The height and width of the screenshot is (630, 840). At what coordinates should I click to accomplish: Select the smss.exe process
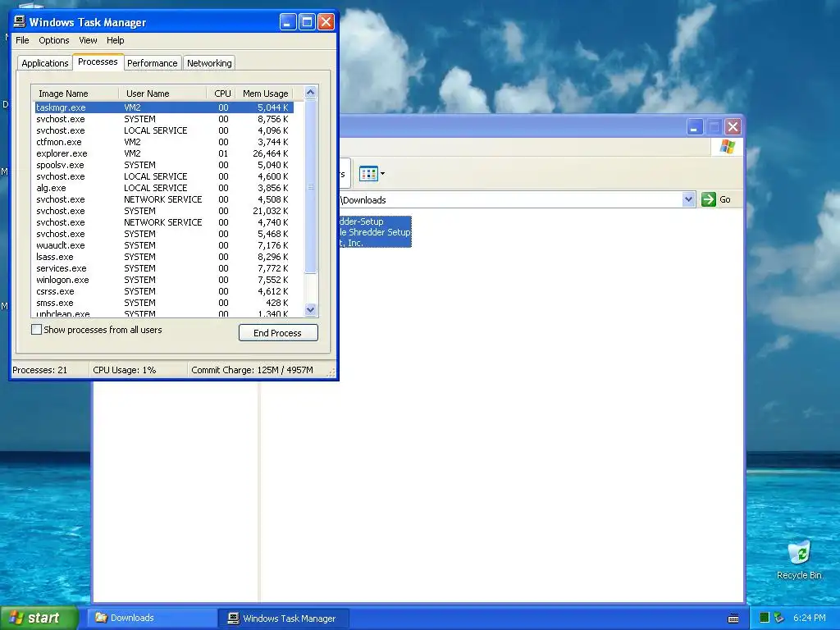(164, 303)
